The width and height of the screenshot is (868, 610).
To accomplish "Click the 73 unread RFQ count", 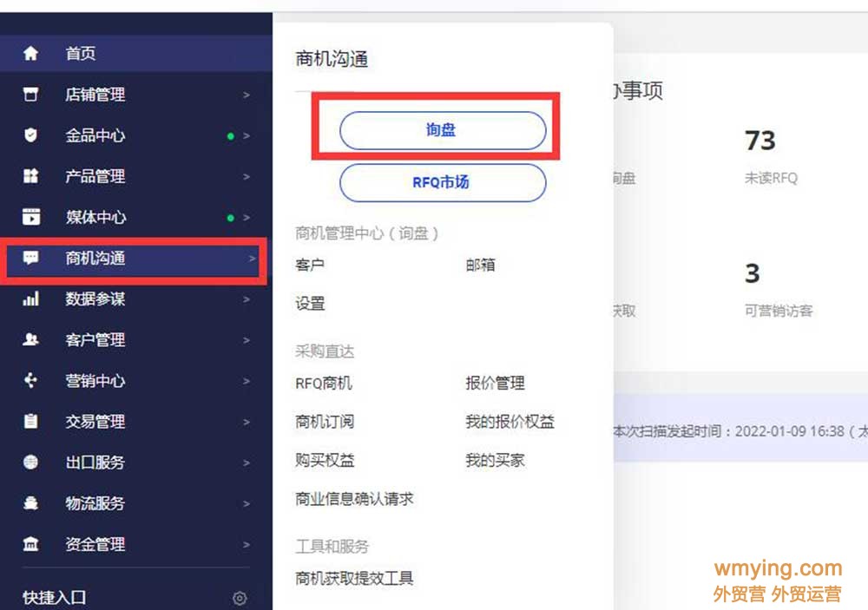I will click(x=760, y=141).
